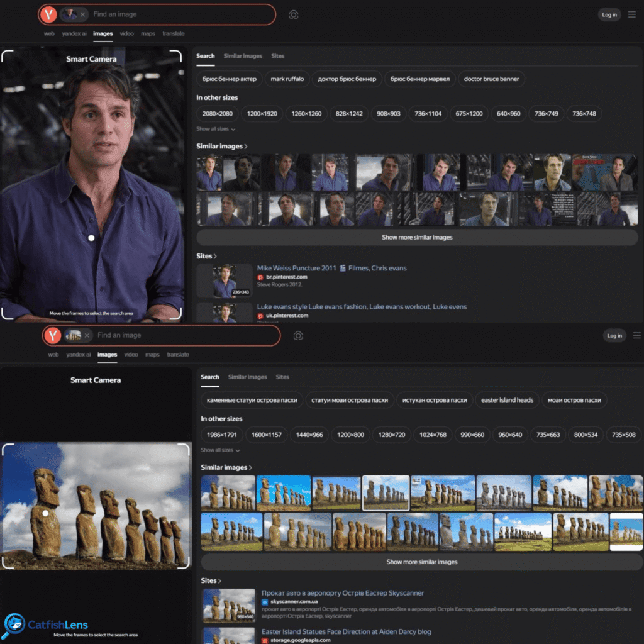Choose the 2080×2080 size option

(217, 114)
